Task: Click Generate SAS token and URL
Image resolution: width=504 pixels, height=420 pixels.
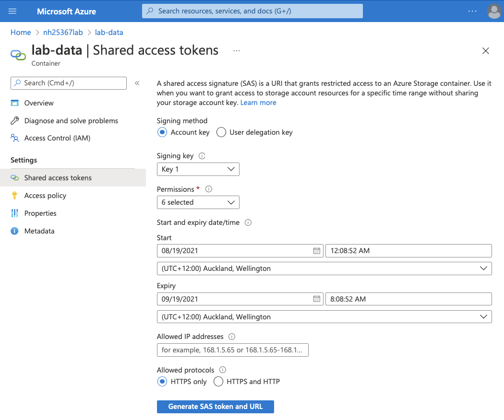Action: [215, 407]
